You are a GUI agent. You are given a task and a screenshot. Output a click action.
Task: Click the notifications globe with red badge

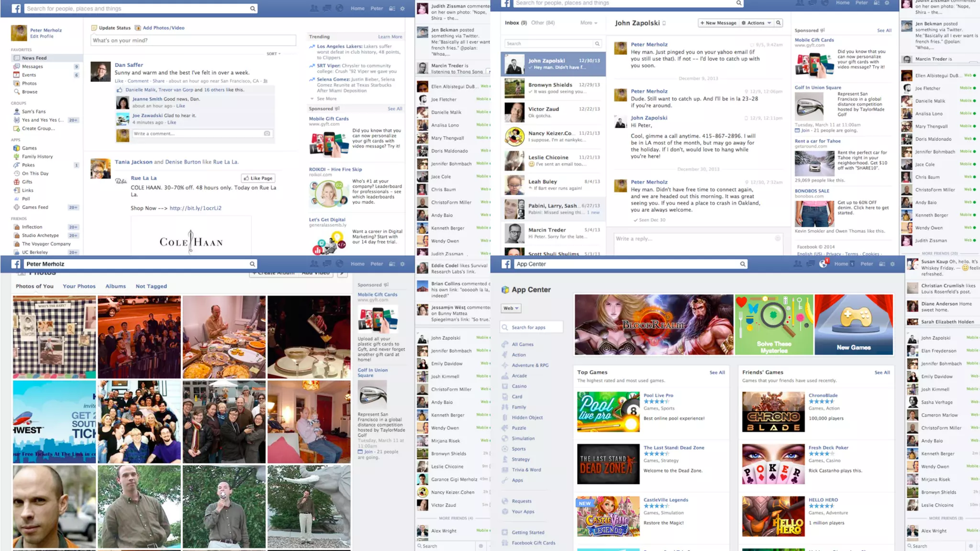point(824,264)
